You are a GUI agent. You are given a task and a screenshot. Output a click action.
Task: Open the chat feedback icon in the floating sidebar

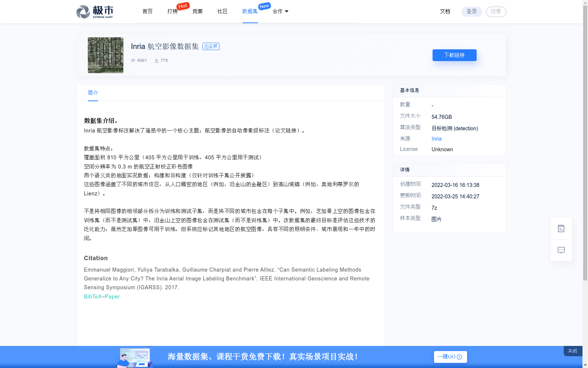[561, 250]
